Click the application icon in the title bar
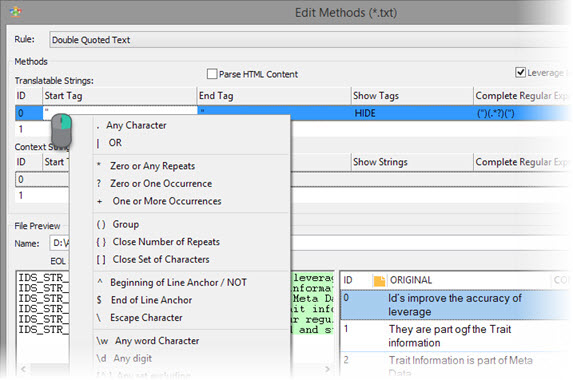Image resolution: width=573 pixels, height=380 pixels. pos(15,12)
